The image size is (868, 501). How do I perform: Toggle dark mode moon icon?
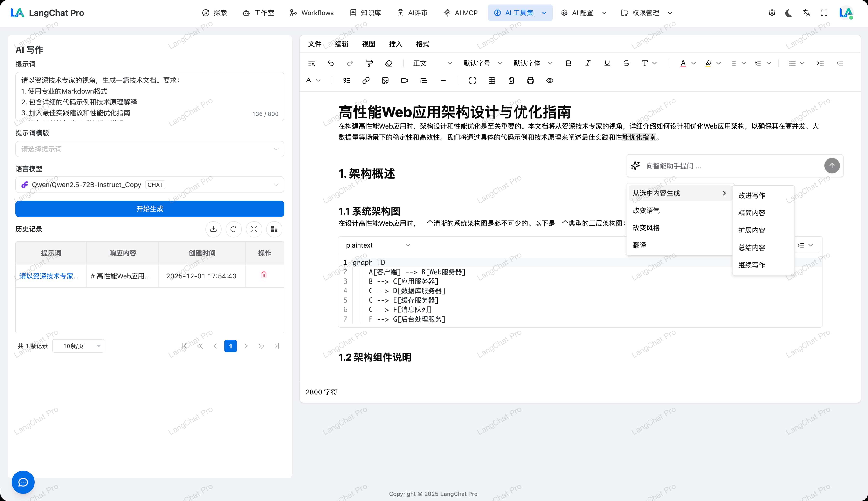tap(789, 13)
